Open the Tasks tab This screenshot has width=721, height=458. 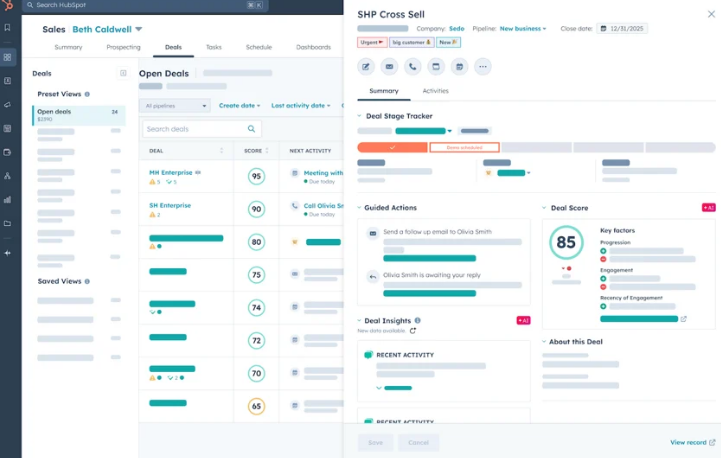coord(214,47)
